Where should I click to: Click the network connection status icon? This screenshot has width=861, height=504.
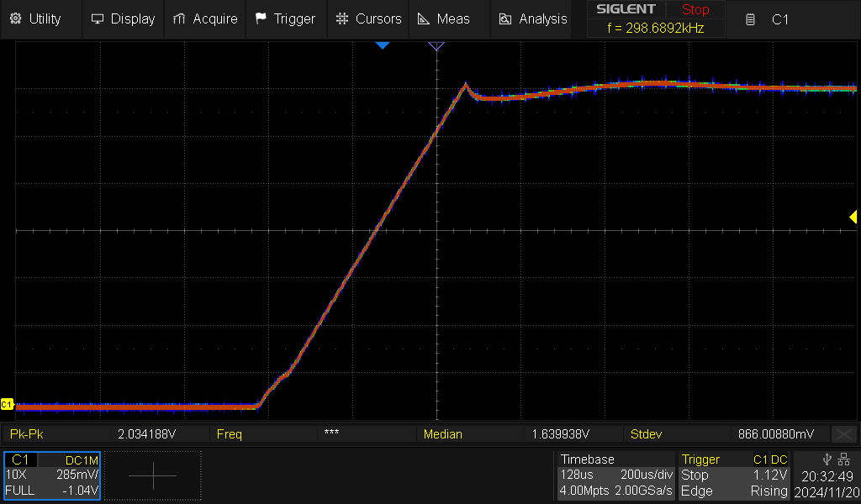point(845,459)
